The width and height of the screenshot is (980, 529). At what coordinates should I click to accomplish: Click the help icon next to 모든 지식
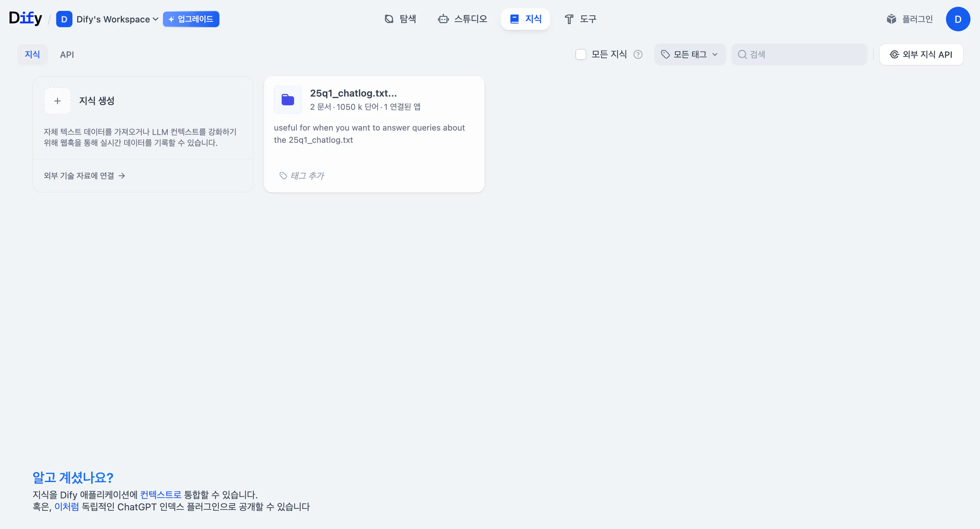(638, 54)
